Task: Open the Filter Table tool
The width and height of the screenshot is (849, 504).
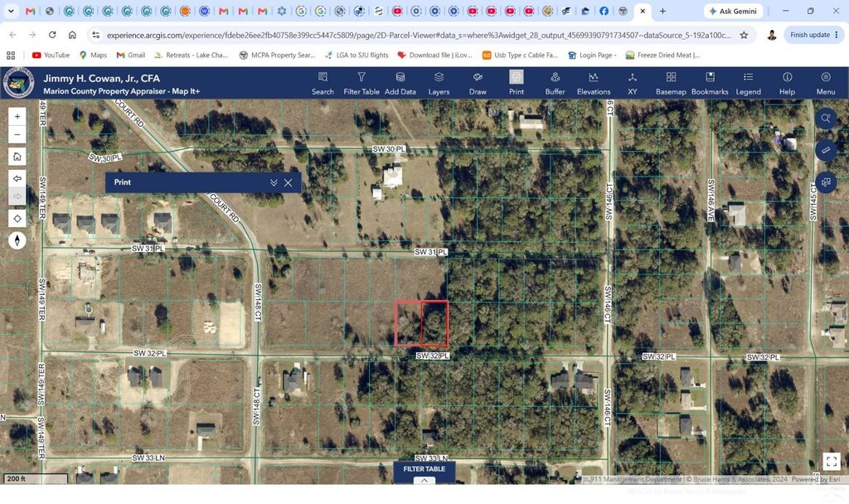Action: (x=361, y=84)
